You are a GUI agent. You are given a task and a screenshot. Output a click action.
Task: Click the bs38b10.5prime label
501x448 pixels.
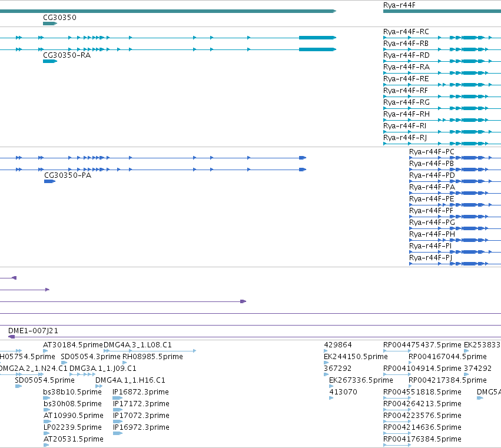72,392
